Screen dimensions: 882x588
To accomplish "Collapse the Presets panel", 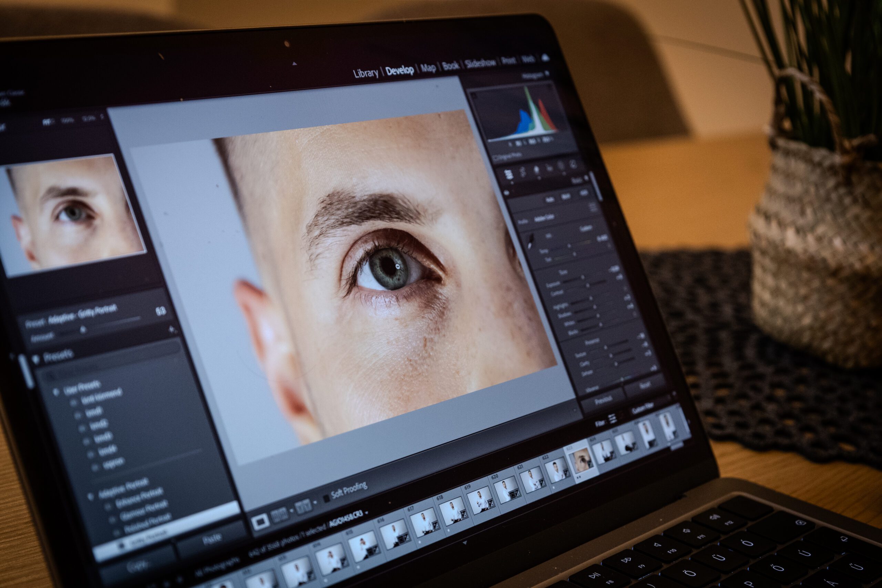I will (37, 360).
